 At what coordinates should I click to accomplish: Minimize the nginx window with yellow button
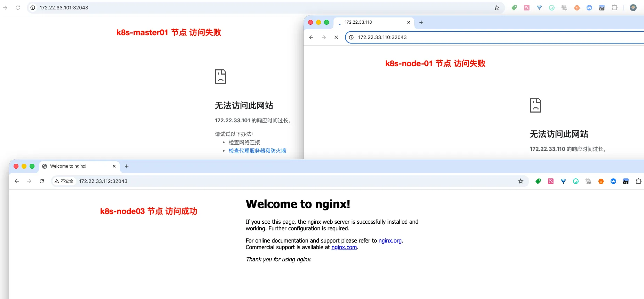[24, 166]
